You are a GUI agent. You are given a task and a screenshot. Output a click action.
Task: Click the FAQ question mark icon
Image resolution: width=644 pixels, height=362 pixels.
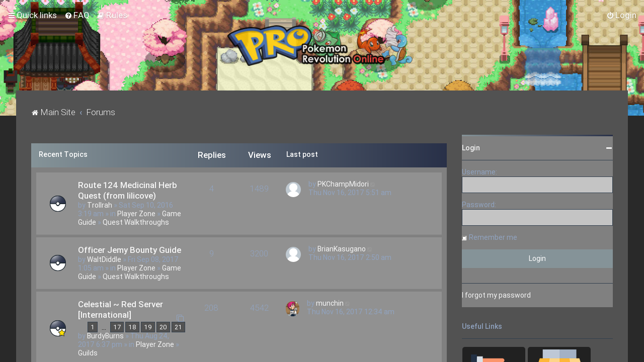(x=68, y=16)
